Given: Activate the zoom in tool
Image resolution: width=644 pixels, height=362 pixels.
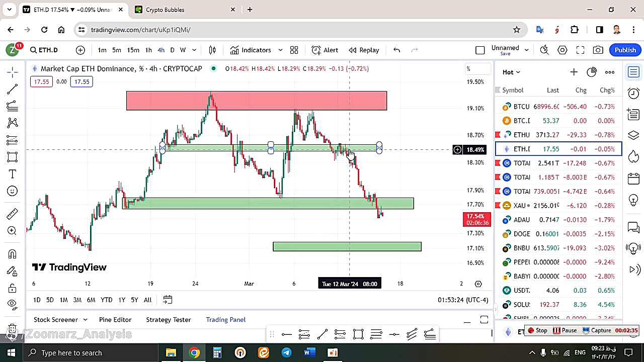Looking at the screenshot, I should (x=13, y=231).
